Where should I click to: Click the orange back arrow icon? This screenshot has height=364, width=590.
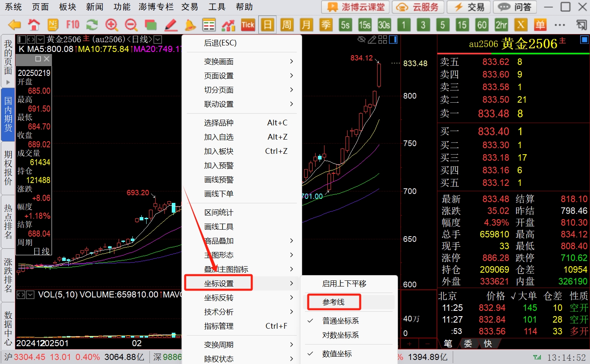click(15, 25)
